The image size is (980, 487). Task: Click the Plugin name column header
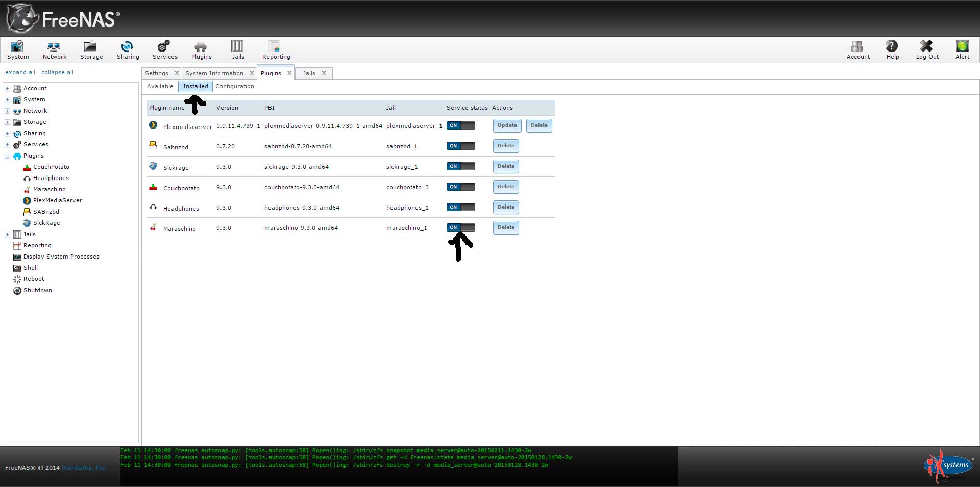167,108
